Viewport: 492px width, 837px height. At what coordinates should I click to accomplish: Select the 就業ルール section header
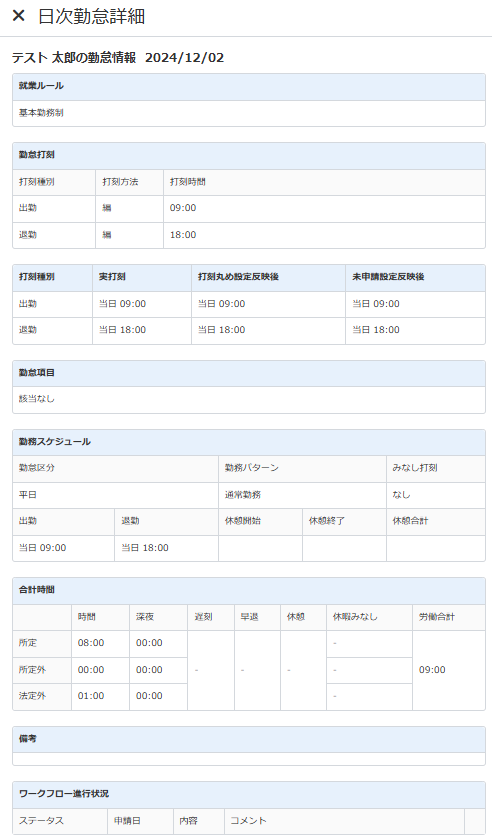pos(249,86)
